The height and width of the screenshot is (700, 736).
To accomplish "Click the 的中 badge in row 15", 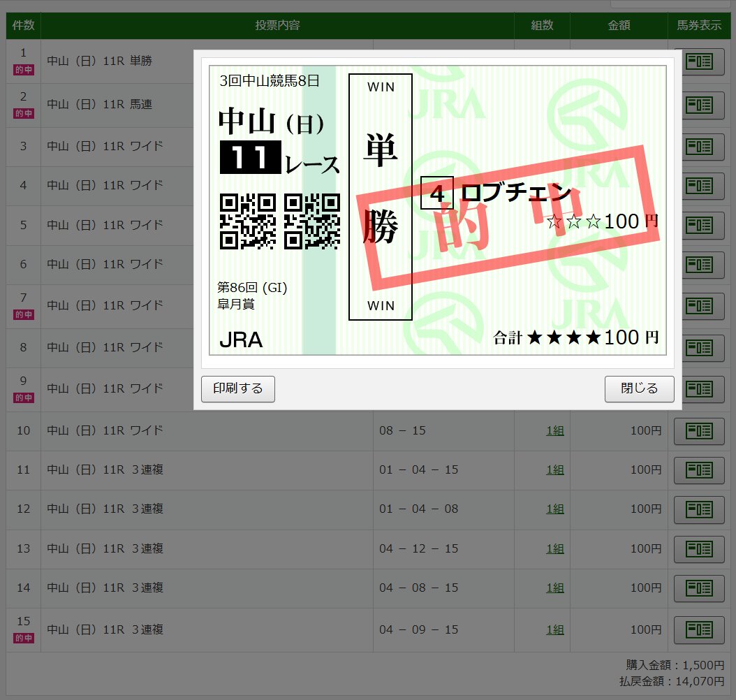I will tap(24, 638).
